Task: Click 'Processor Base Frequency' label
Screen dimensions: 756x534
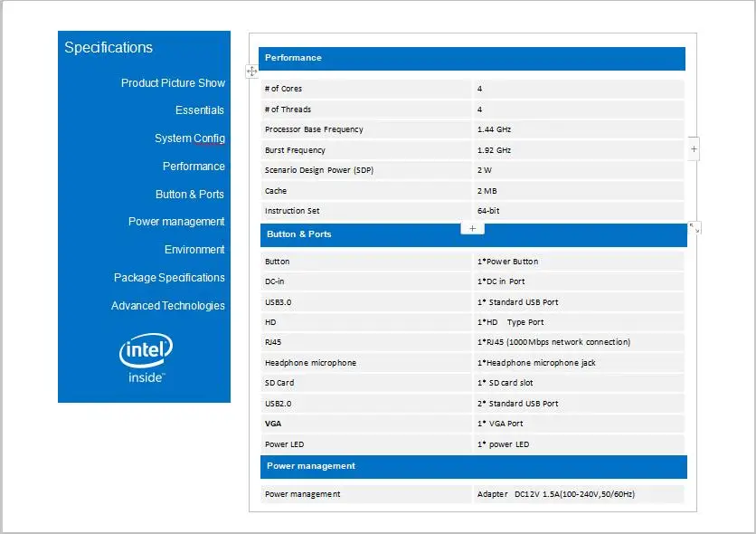Action: (314, 129)
